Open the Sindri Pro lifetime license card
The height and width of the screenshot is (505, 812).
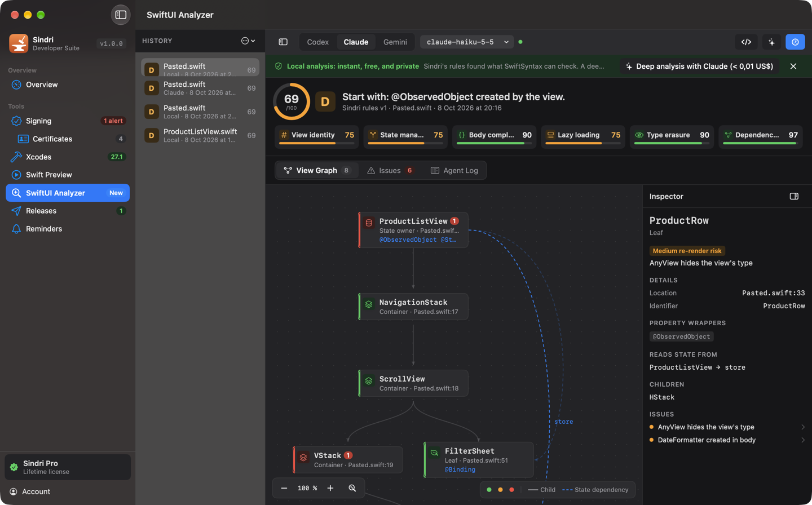coord(68,467)
